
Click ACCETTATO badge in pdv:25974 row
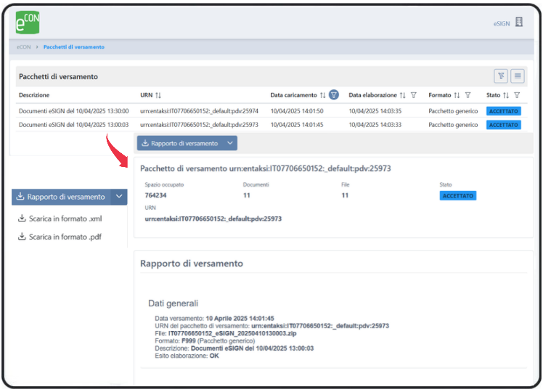[504, 111]
